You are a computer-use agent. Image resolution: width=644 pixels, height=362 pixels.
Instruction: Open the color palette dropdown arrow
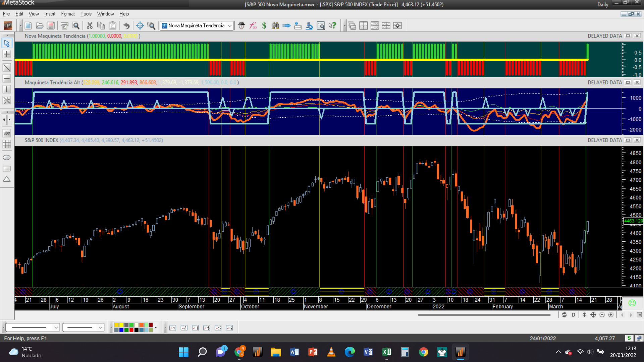(x=156, y=327)
